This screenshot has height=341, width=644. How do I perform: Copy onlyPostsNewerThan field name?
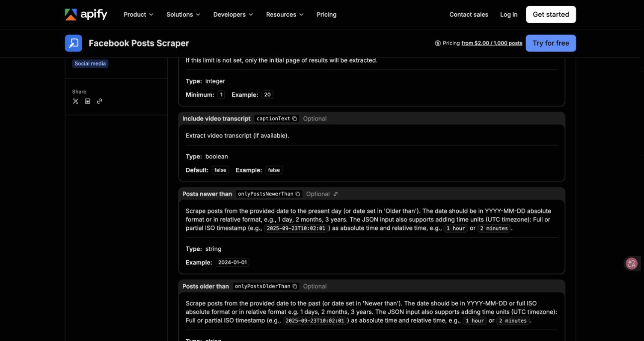click(x=298, y=194)
